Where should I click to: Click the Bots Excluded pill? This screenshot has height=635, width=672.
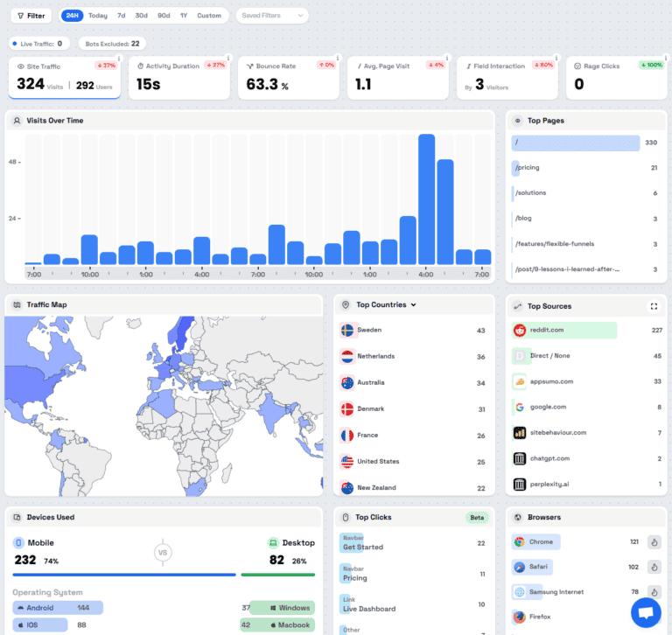(x=112, y=44)
